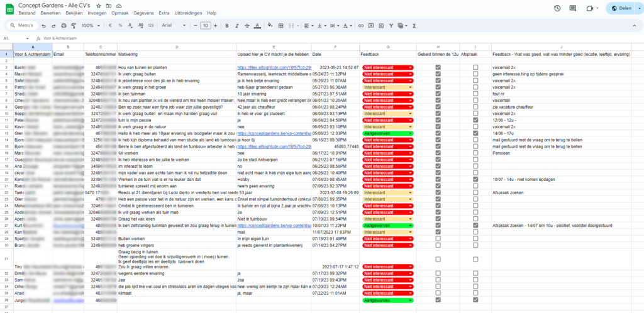Screen dimensions: 644x313
Task: Open the 100% zoom dropdown
Action: tap(91, 25)
